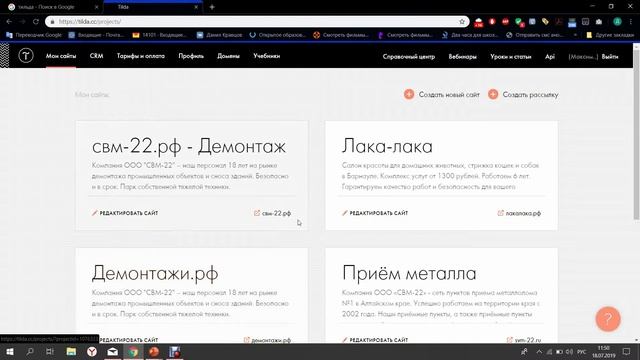Image resolution: width=640 pixels, height=360 pixels.
Task: Open the notification center icon
Action: (627, 351)
